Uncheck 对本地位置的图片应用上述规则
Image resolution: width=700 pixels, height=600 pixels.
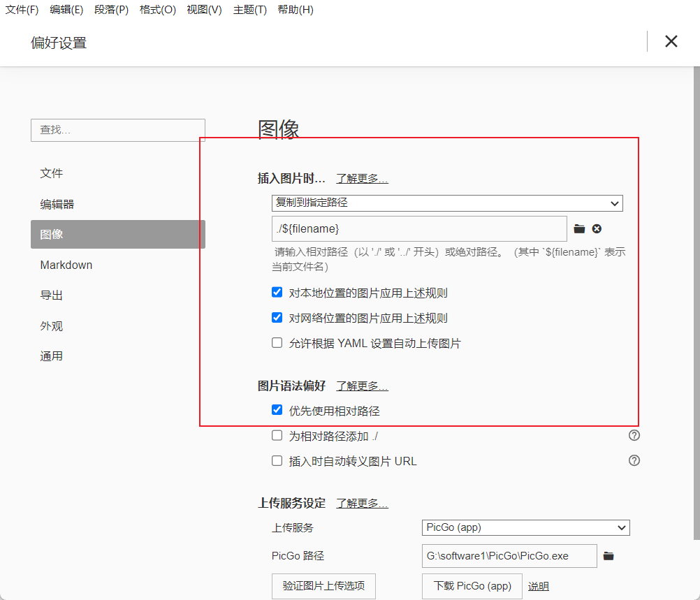coord(277,293)
